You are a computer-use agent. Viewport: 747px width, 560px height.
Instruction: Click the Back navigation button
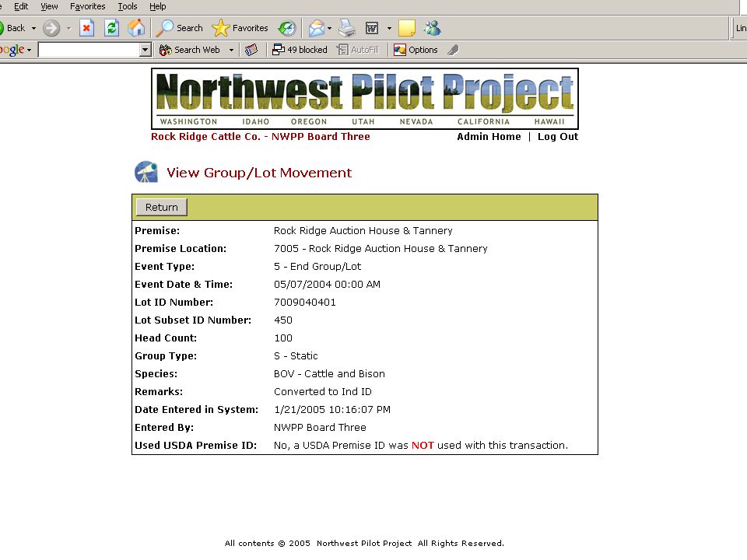12,28
